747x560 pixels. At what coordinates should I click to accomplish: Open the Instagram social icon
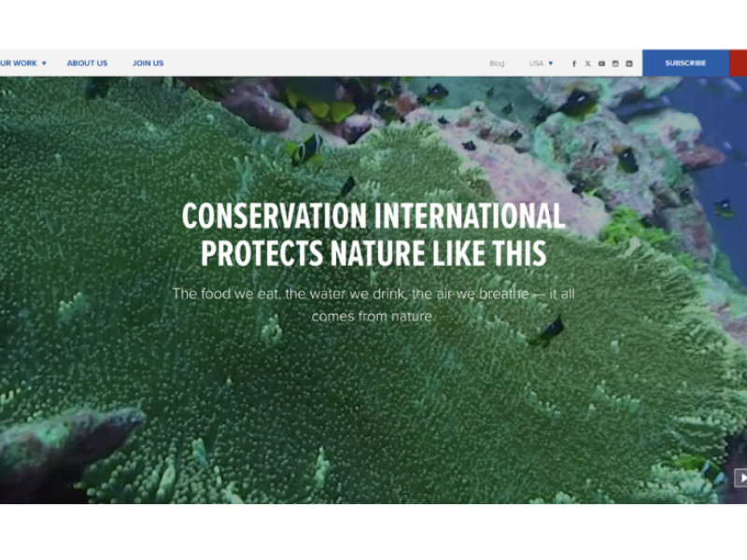tap(615, 63)
